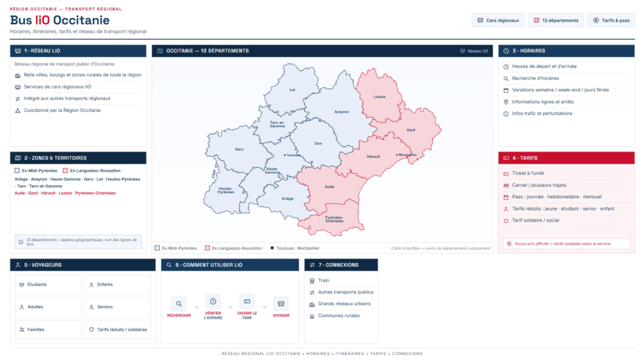Click the Vérifier l'horaire clock icon
The width and height of the screenshot is (644, 360).
tap(213, 301)
